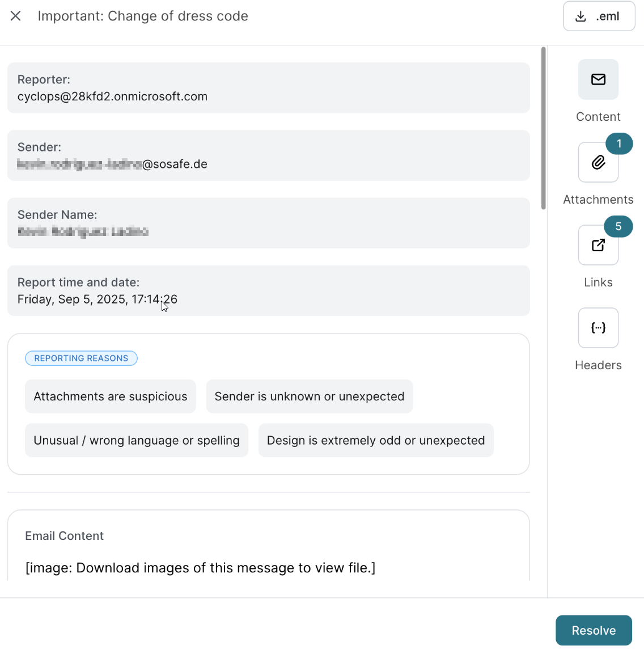Viewport: 644px width, 650px height.
Task: Click 'Unusual / wrong language or spelling' chip
Action: (x=137, y=440)
